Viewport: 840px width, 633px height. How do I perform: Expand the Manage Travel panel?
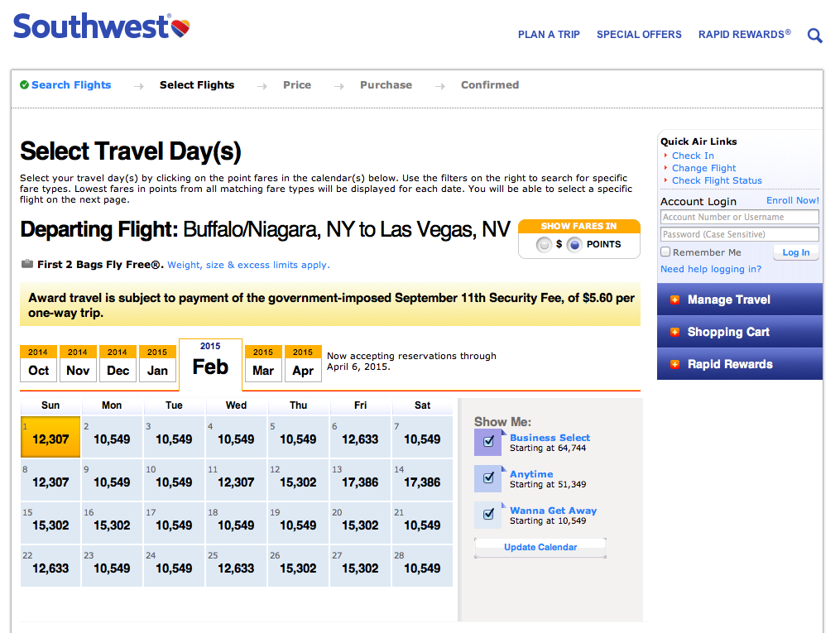tap(729, 300)
